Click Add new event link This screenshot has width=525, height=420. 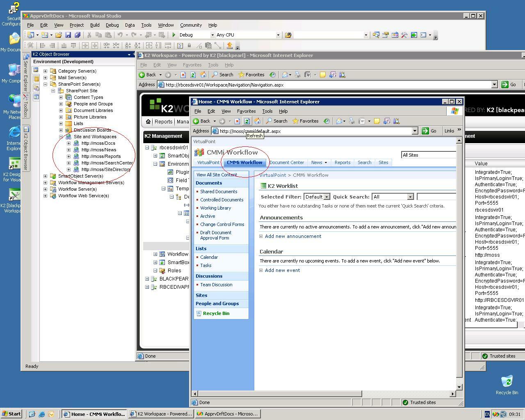(x=282, y=270)
